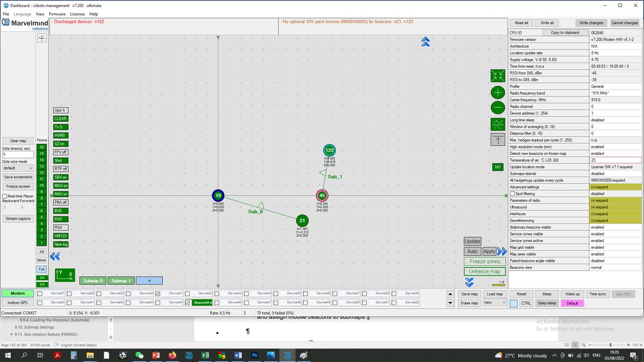Click the green dotted grid map icon

(x=498, y=124)
